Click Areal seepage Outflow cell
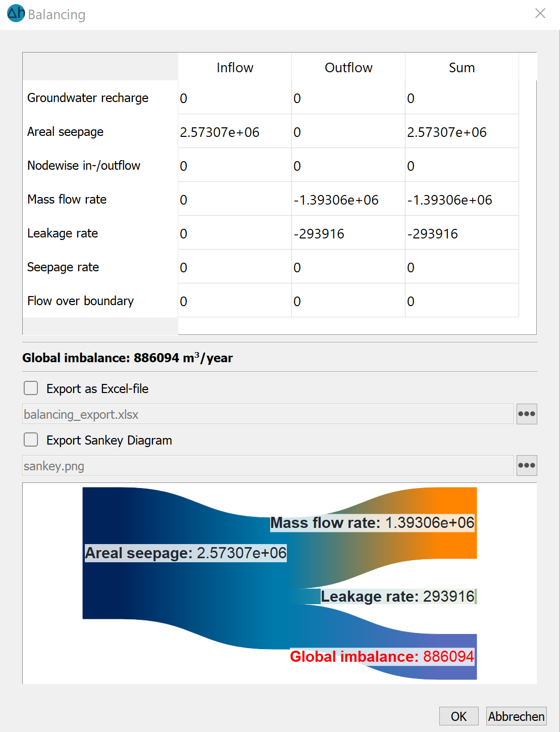 pos(348,131)
